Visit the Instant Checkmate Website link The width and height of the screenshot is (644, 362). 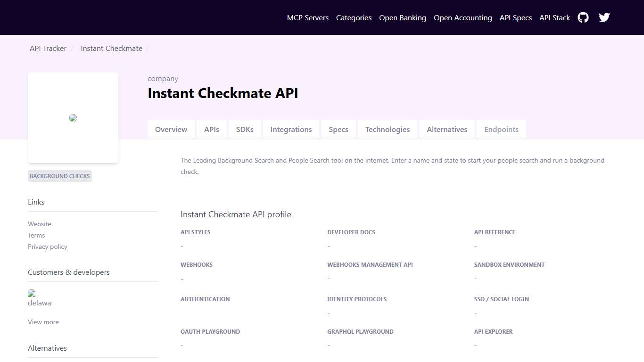click(39, 223)
